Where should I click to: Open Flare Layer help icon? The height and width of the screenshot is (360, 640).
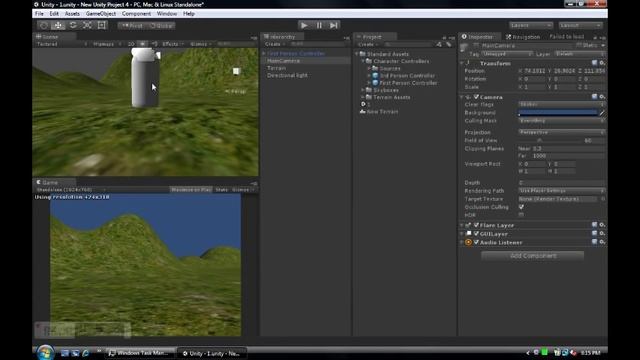pyautogui.click(x=595, y=225)
